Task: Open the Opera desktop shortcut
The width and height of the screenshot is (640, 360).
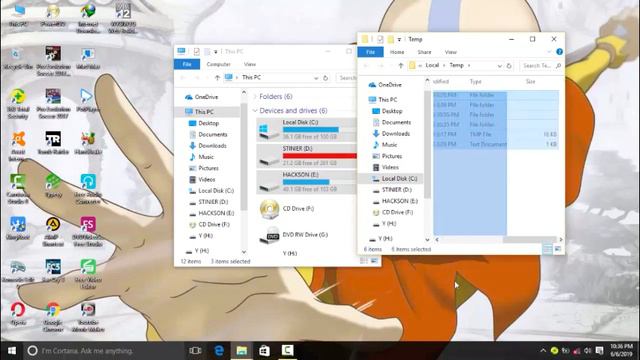Action: tap(18, 313)
